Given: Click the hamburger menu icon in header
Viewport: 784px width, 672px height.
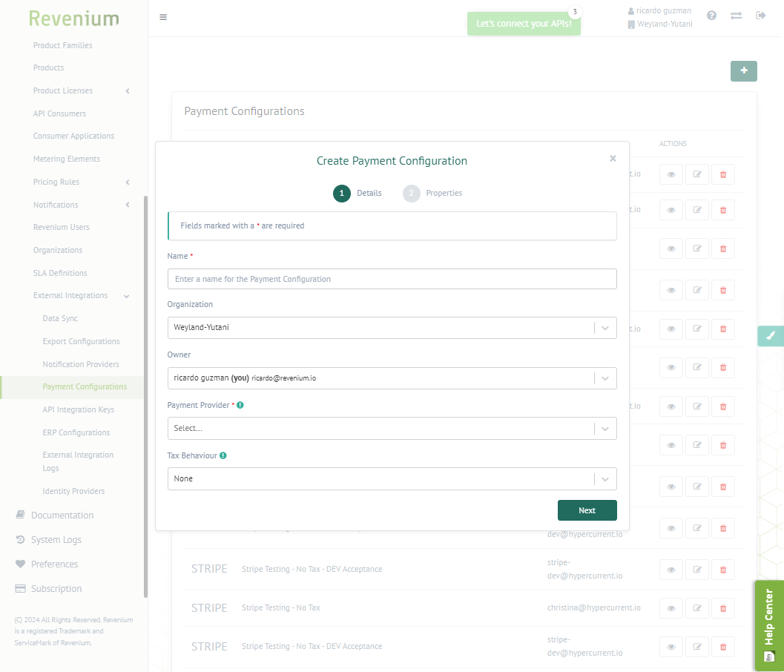Looking at the screenshot, I should tap(163, 17).
